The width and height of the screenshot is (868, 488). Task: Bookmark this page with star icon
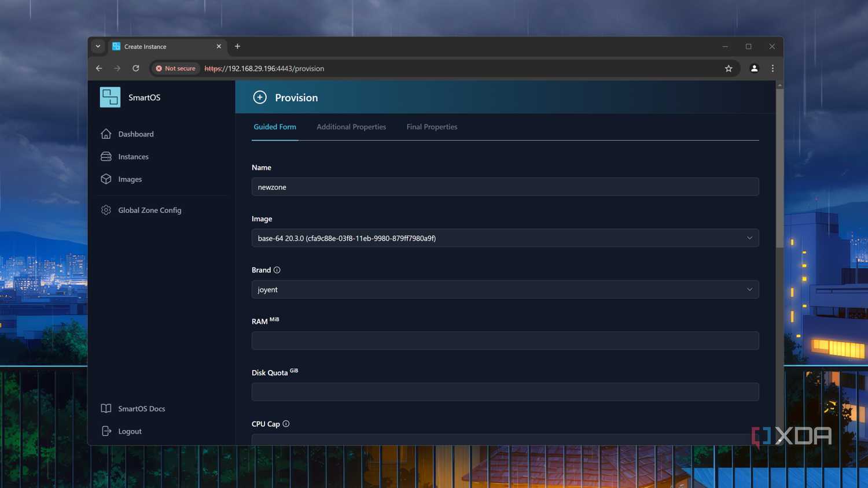point(729,68)
